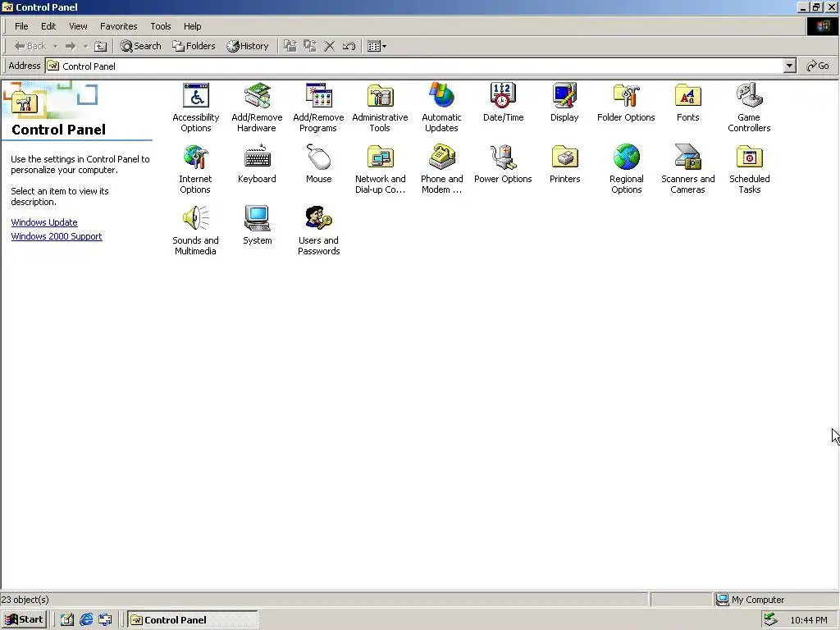
Task: Click Show Desktop quick launch icon
Action: 67,620
